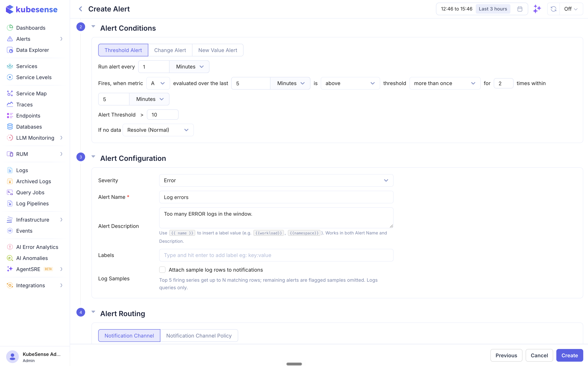Open LLM Monitoring icon
This screenshot has height=366, width=588.
pos(10,138)
